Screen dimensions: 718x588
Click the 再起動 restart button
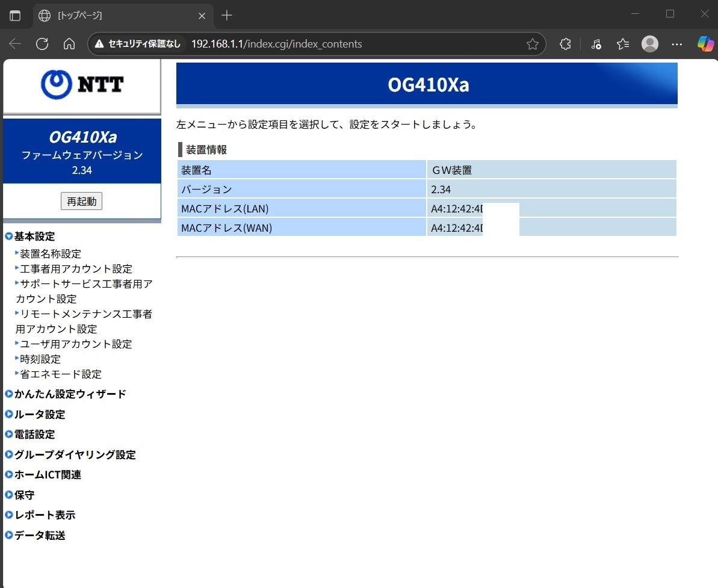pyautogui.click(x=81, y=202)
